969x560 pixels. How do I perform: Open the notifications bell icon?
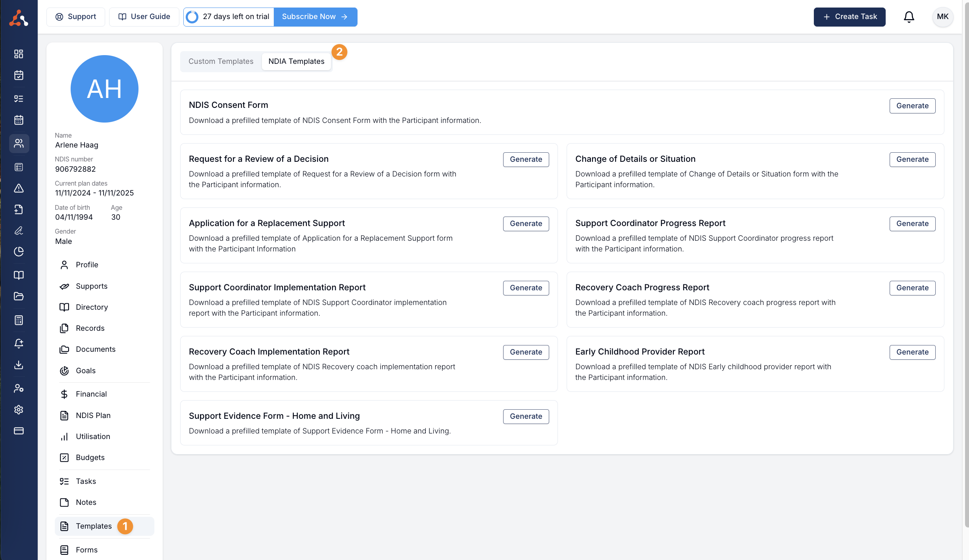point(909,17)
